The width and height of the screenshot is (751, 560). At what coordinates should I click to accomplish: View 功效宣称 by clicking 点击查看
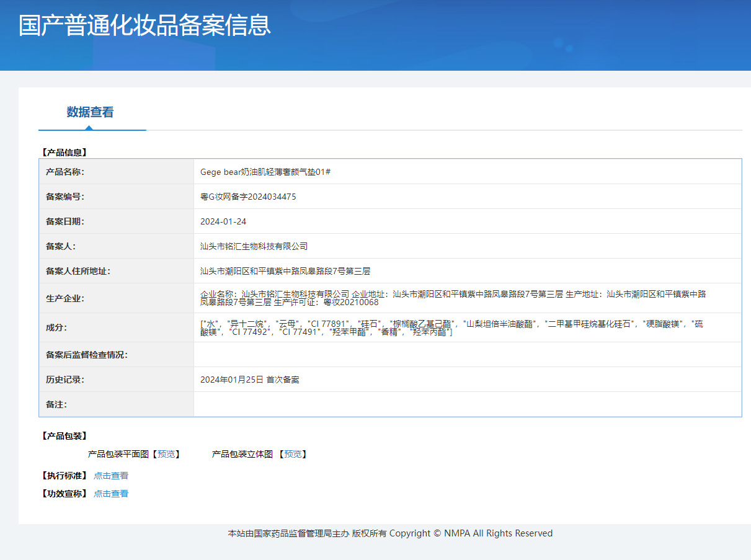coord(111,493)
